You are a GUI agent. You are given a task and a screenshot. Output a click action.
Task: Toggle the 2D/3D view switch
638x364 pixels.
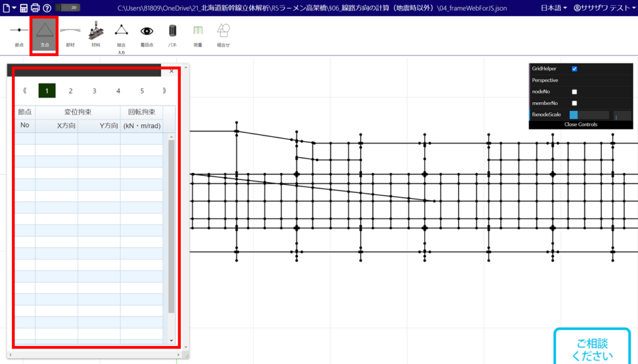click(x=67, y=7)
